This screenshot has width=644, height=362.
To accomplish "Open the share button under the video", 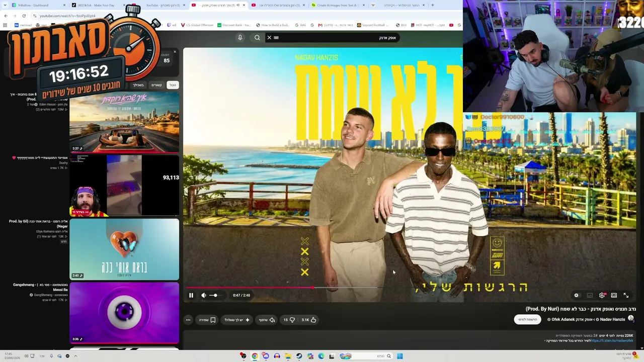I will (x=267, y=320).
